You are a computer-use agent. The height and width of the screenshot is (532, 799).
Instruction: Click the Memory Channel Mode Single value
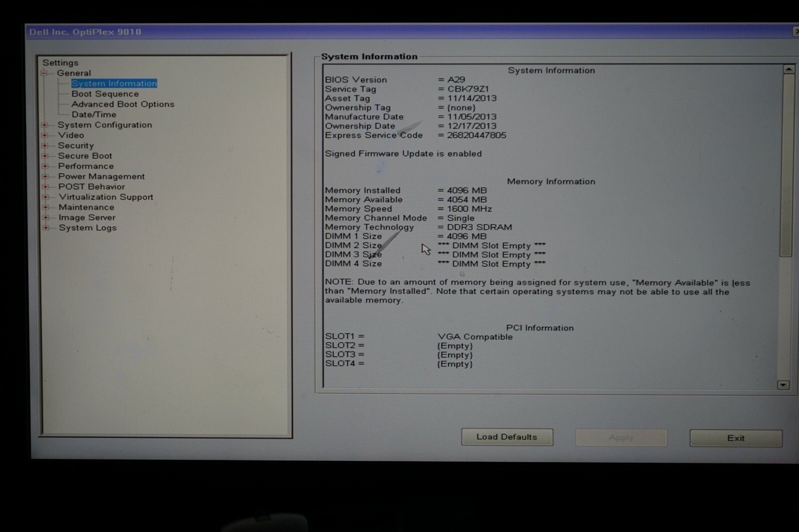pos(460,218)
